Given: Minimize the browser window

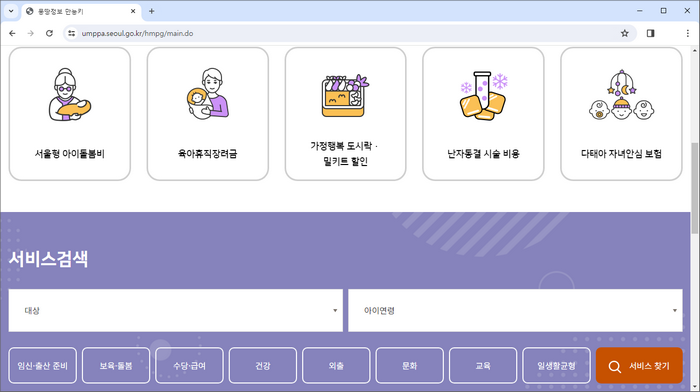Looking at the screenshot, I should tap(640, 11).
